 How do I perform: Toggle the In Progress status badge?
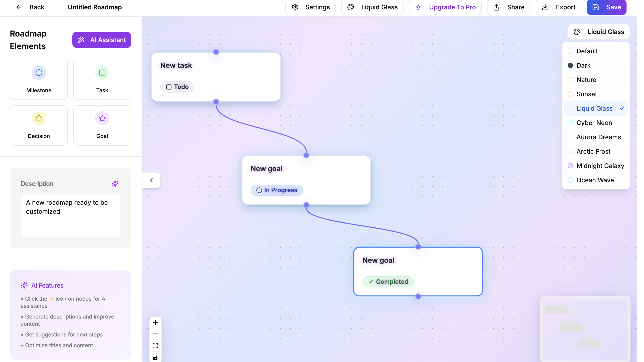pos(277,190)
